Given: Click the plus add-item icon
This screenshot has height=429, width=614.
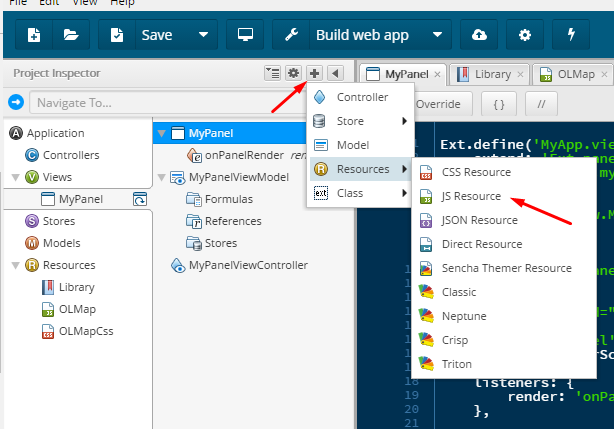Looking at the screenshot, I should click(x=314, y=73).
